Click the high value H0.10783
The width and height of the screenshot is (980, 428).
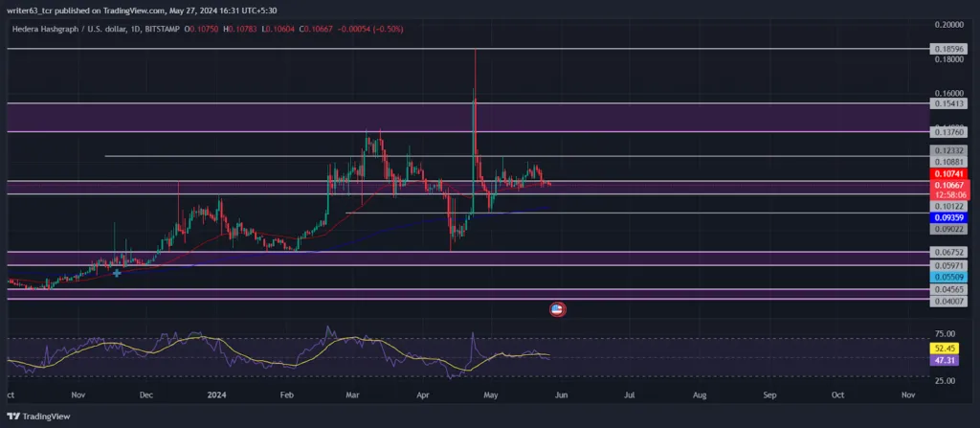click(x=239, y=30)
